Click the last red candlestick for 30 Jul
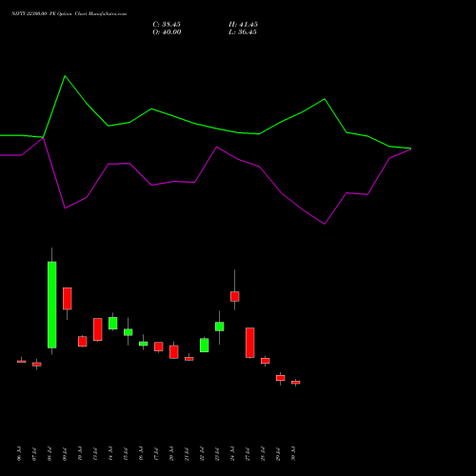 click(x=296, y=383)
